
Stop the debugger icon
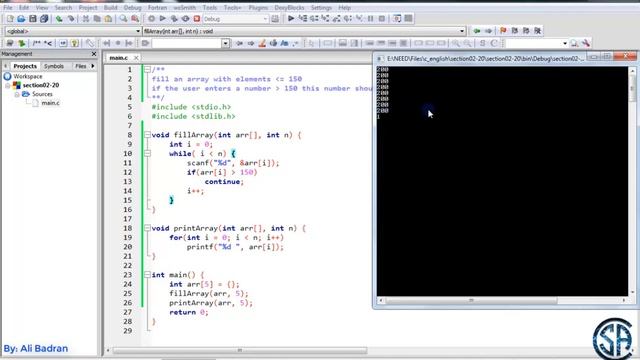coord(382,18)
